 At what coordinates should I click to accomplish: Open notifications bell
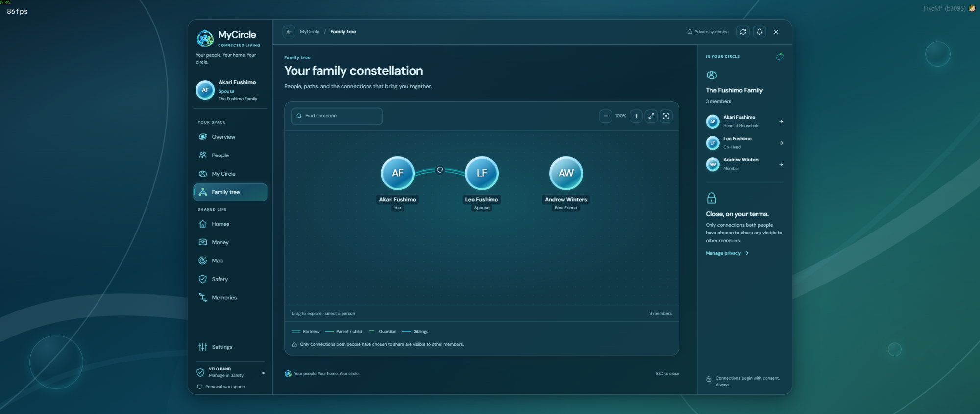click(x=759, y=32)
